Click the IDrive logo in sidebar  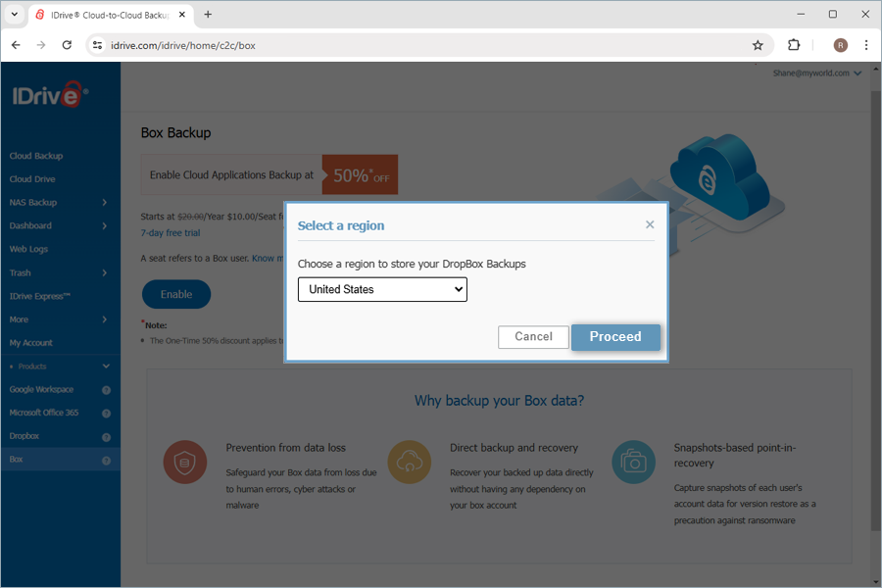50,94
